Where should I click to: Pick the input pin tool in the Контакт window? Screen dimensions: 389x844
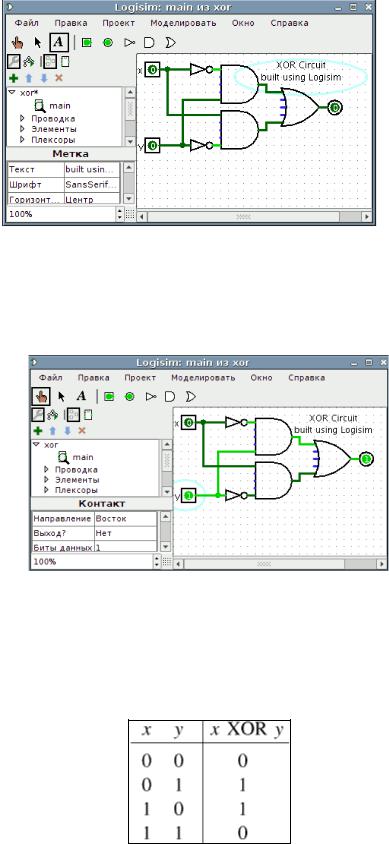click(x=109, y=397)
